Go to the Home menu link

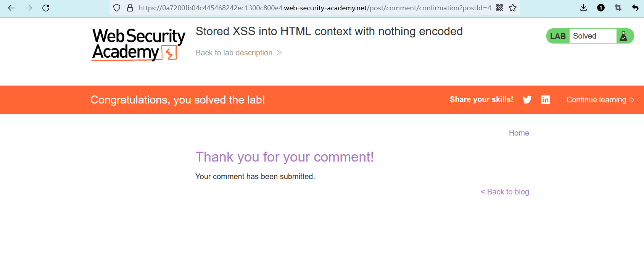pyautogui.click(x=519, y=133)
